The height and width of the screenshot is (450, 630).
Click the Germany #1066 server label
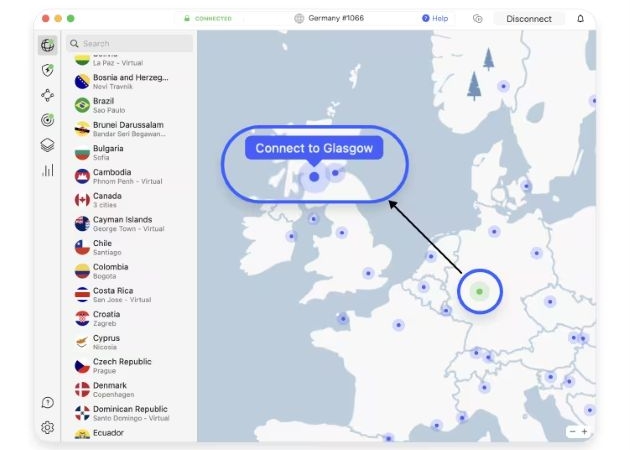(x=336, y=18)
